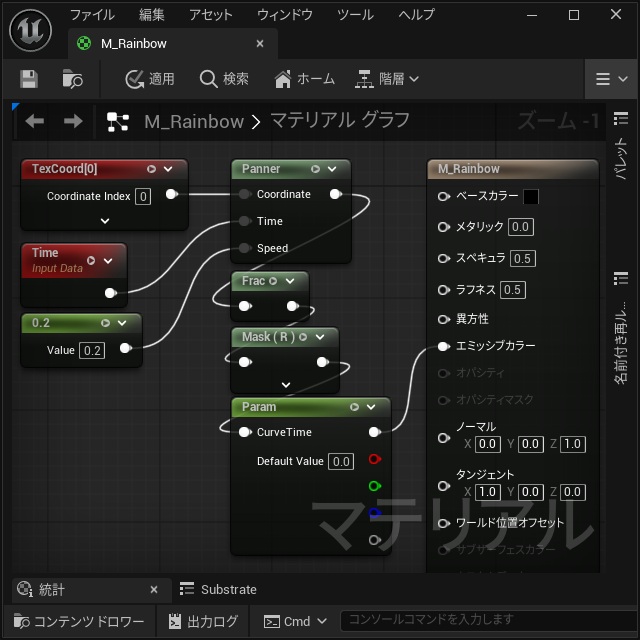
Task: Click the ホーム home toolbar button
Action: point(304,79)
